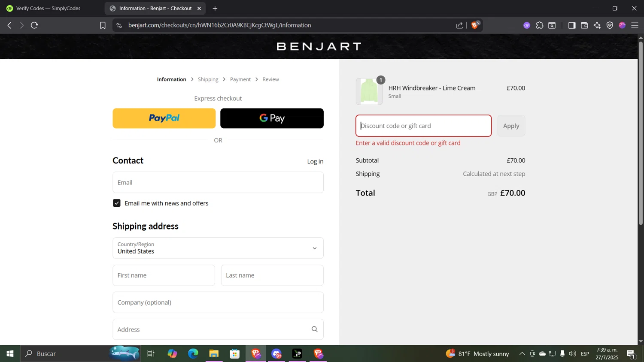Click the HRH Windbreaker - Lime Cream title
Screen dimensions: 644x362
pyautogui.click(x=432, y=88)
